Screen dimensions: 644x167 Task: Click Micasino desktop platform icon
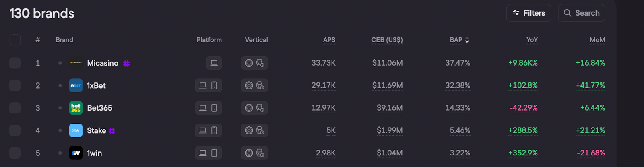click(x=214, y=63)
